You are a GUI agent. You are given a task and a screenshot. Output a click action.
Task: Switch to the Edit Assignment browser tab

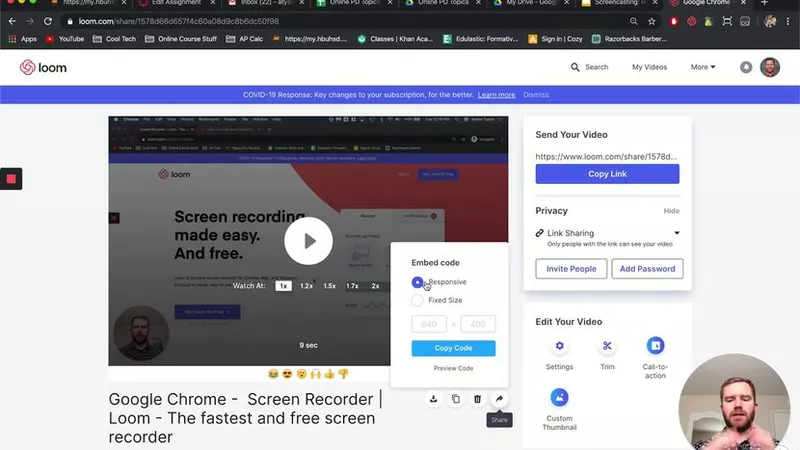(x=176, y=3)
